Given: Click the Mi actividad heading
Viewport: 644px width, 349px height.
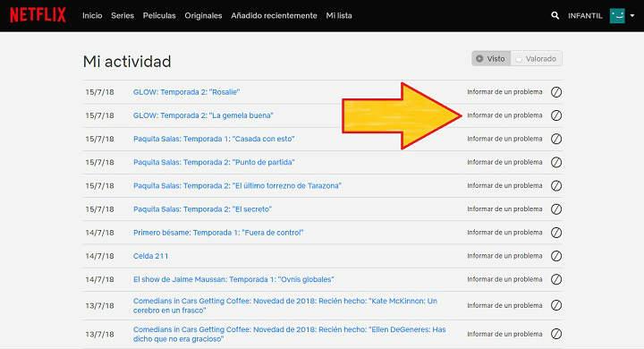Looking at the screenshot, I should pyautogui.click(x=127, y=62).
